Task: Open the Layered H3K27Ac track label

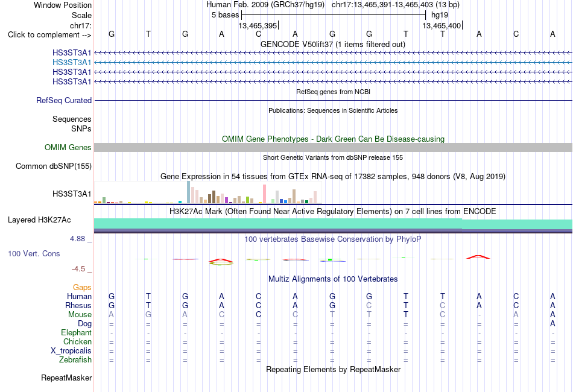Action: (x=39, y=220)
